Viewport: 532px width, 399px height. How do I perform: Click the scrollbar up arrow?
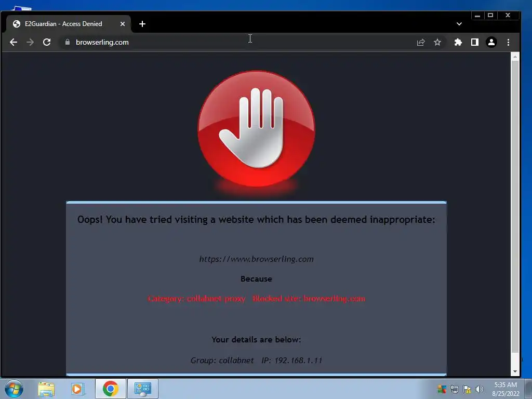515,57
